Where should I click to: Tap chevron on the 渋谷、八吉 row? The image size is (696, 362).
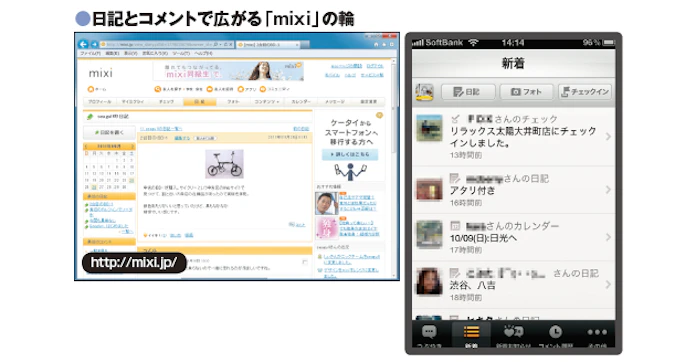pyautogui.click(x=608, y=284)
